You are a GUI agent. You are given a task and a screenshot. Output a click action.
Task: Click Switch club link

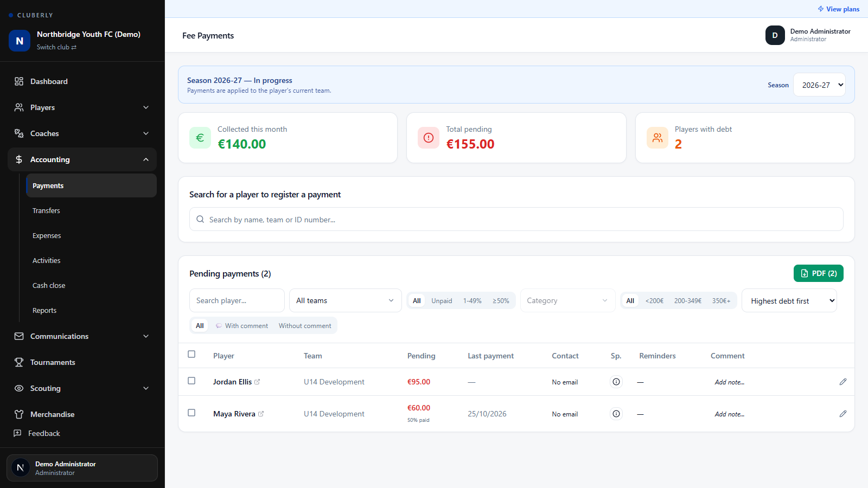click(x=56, y=47)
